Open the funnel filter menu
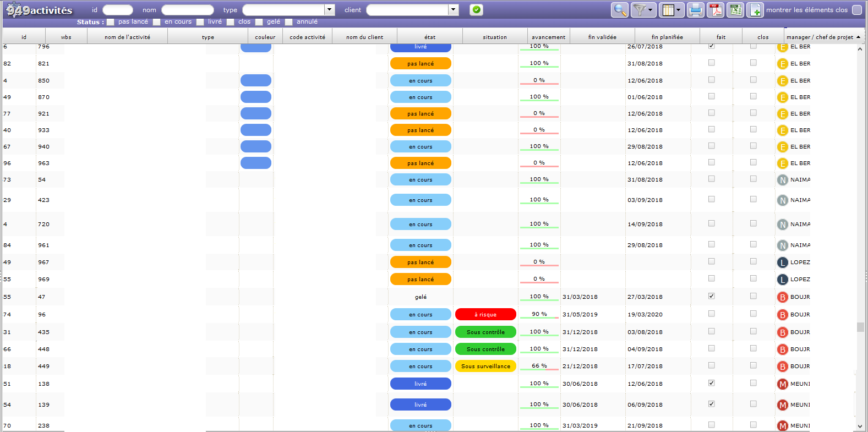Image resolution: width=868 pixels, height=432 pixels. click(x=642, y=10)
